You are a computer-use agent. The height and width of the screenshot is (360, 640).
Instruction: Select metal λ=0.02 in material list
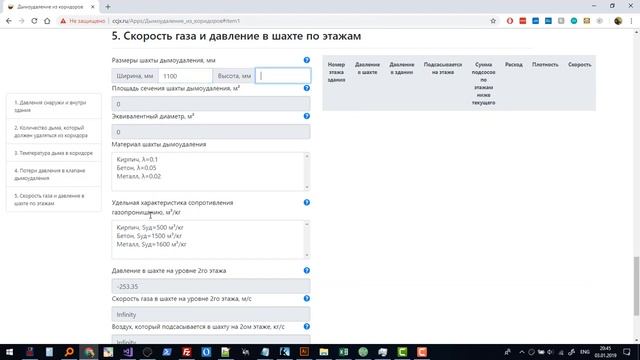pyautogui.click(x=138, y=176)
